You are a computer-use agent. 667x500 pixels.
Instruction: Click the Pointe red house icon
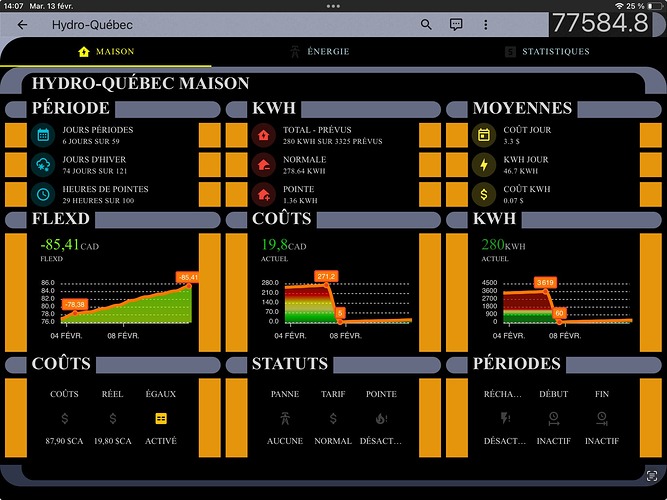pyautogui.click(x=264, y=194)
